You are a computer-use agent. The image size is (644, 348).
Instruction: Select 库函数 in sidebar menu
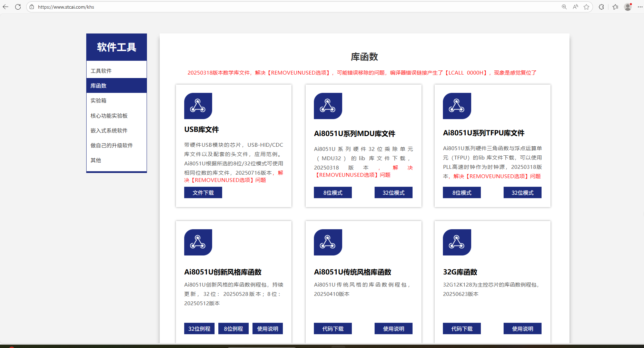click(117, 86)
